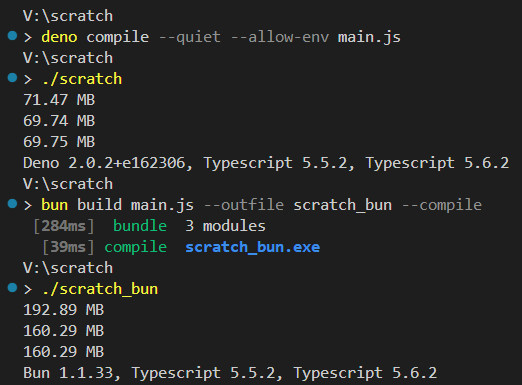
Task: Click the 'deno' command word
Action: [59, 37]
